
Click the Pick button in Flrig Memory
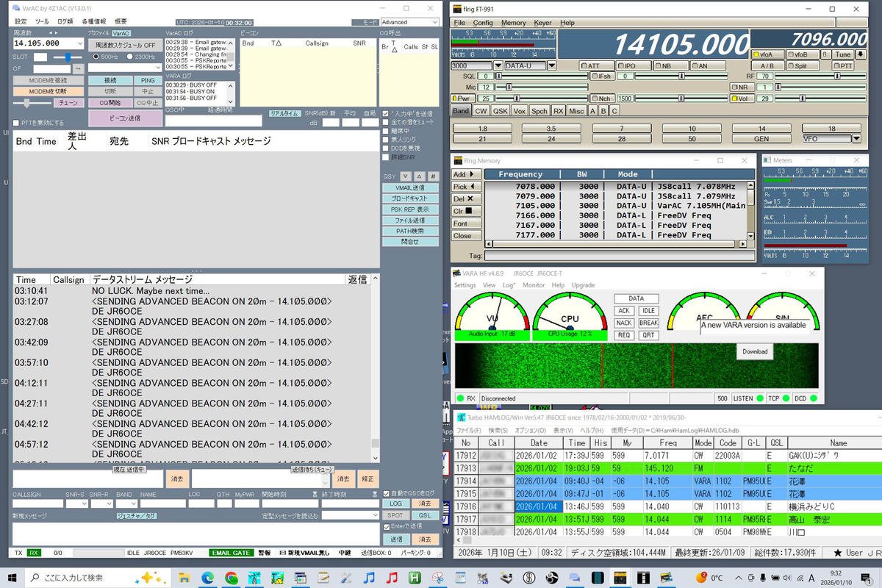(467, 187)
